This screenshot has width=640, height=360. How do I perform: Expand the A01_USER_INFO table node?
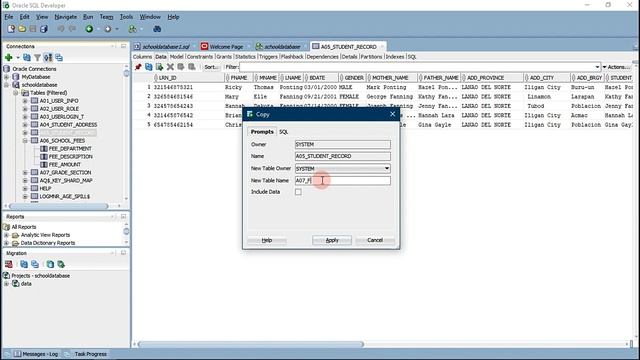pos(25,101)
